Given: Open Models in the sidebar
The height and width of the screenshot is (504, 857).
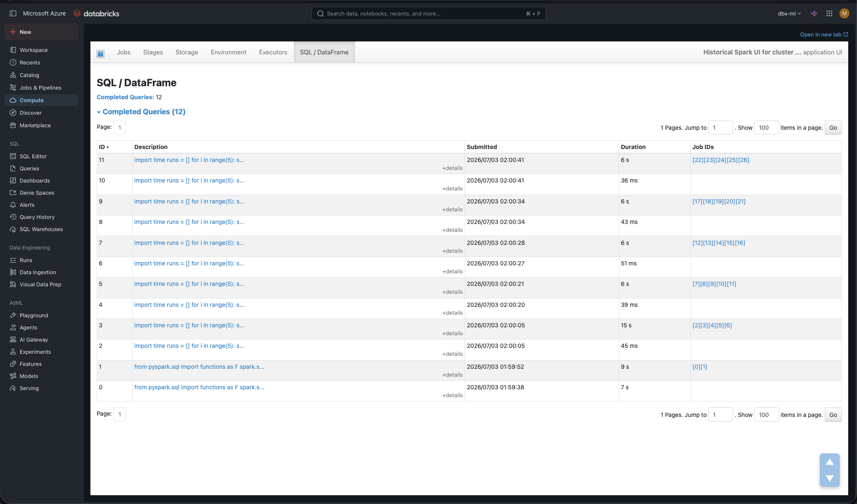Looking at the screenshot, I should pos(41,376).
